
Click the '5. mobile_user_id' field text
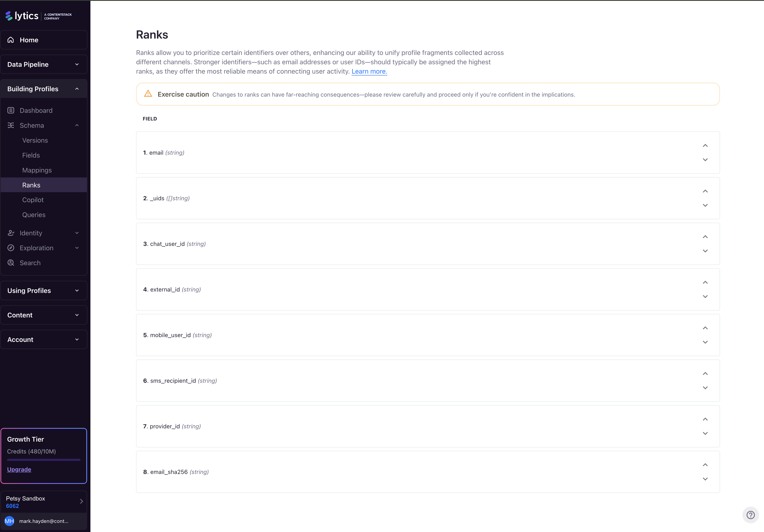tap(167, 335)
